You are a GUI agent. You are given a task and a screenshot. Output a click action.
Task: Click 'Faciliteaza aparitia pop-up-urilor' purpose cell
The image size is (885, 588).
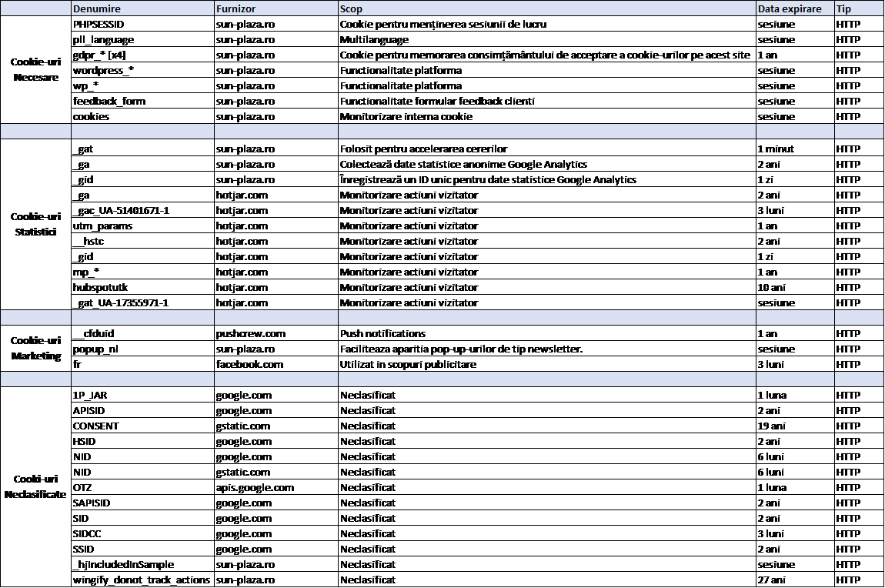(x=547, y=349)
